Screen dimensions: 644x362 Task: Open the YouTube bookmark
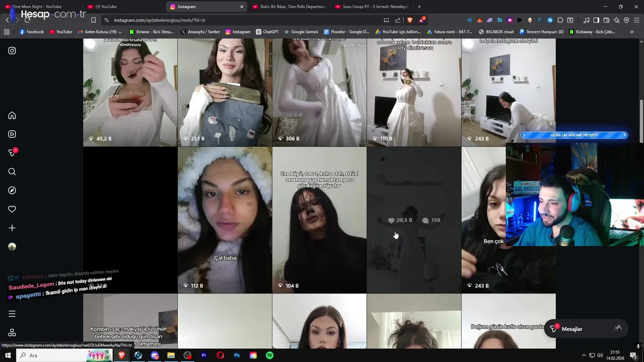coord(60,32)
